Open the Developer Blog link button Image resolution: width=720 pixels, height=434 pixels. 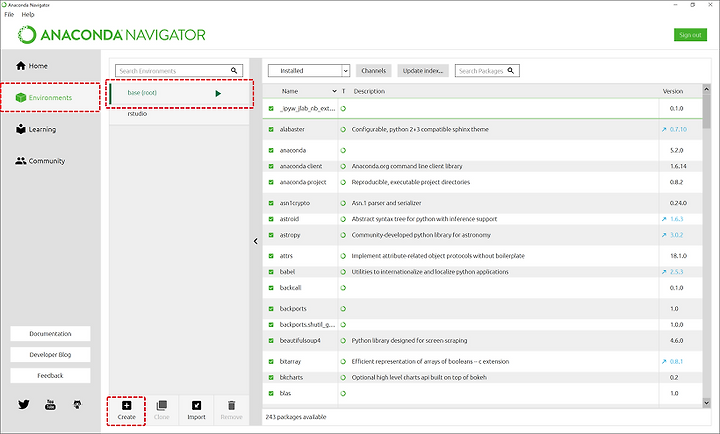[51, 355]
